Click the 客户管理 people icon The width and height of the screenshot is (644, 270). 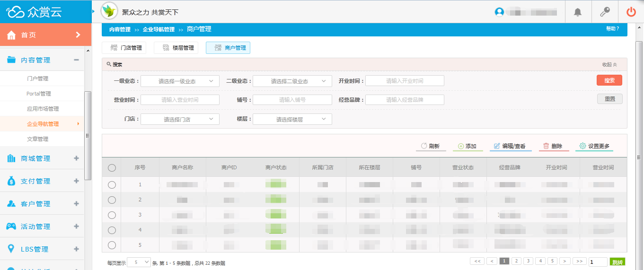pos(11,204)
